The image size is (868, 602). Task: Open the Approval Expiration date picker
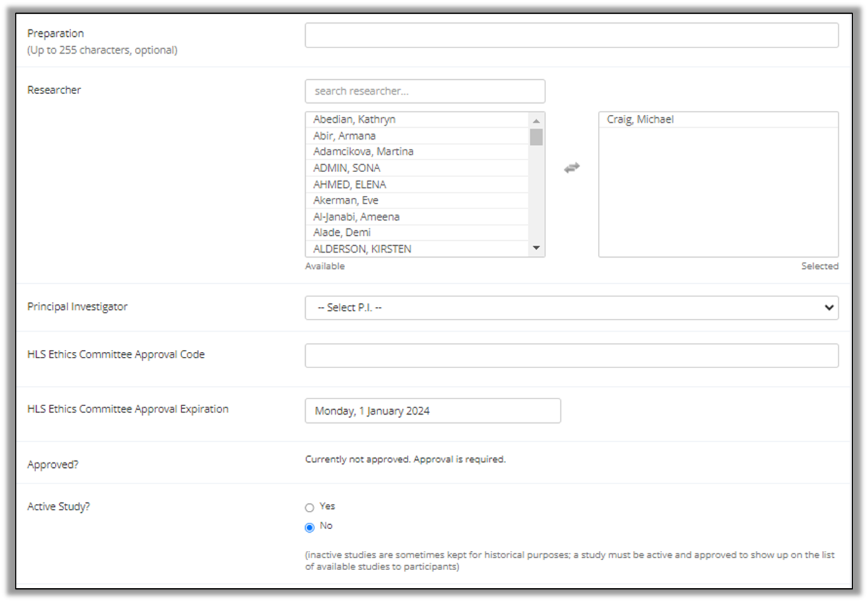[x=432, y=410]
